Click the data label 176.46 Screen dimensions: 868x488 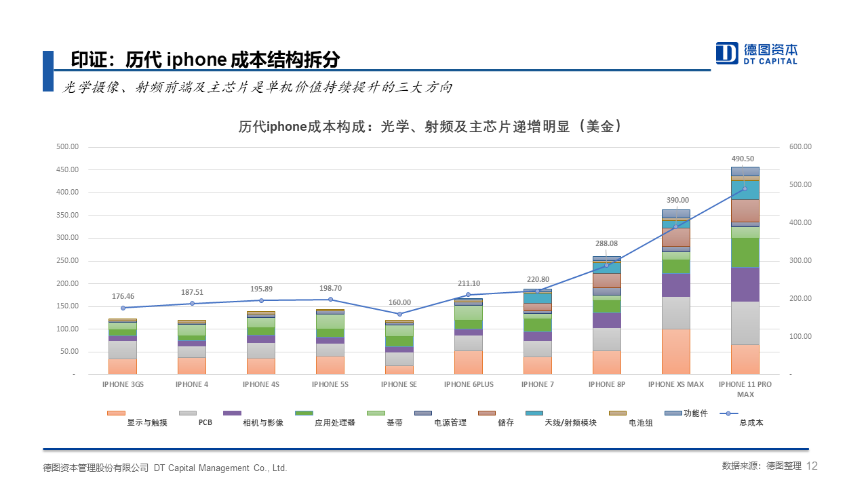coord(123,296)
